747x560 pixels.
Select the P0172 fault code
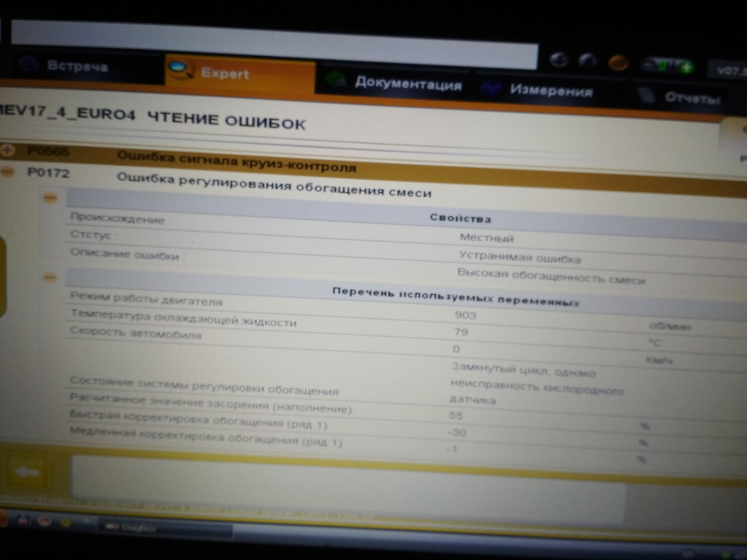point(48,173)
